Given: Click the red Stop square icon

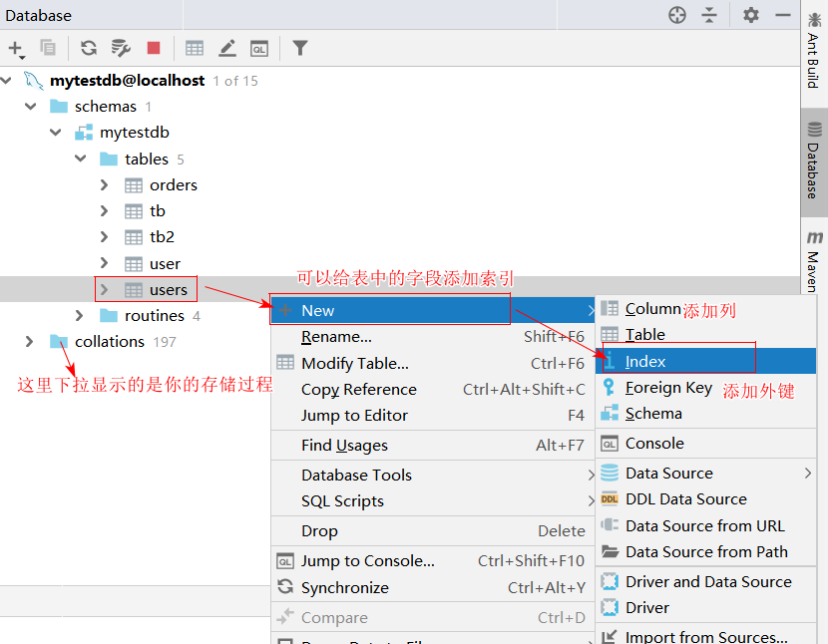Looking at the screenshot, I should click(x=154, y=48).
